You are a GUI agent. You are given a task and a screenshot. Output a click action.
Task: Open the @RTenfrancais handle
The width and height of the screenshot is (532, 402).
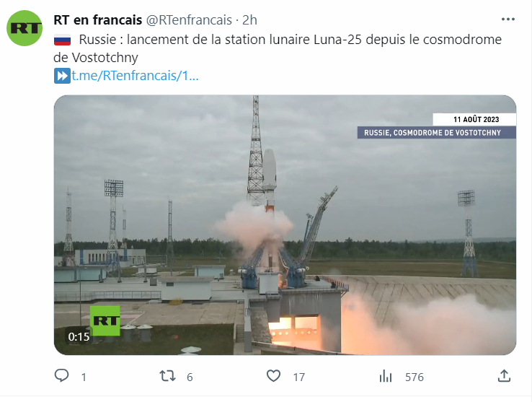tap(189, 20)
